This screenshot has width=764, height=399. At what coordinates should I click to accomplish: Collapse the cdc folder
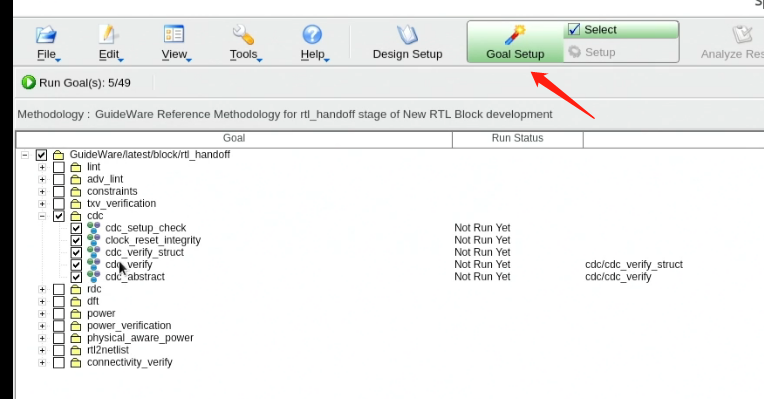pyautogui.click(x=42, y=216)
